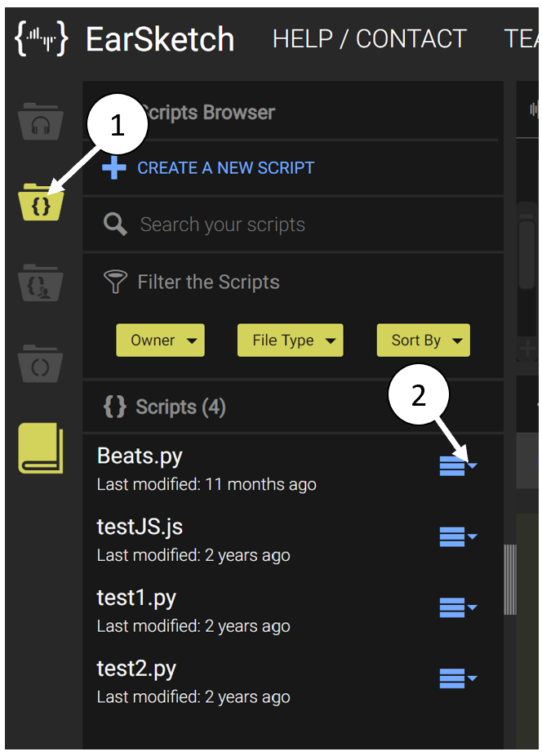Open the testJS.js script options menu
The image size is (542, 756).
point(458,536)
